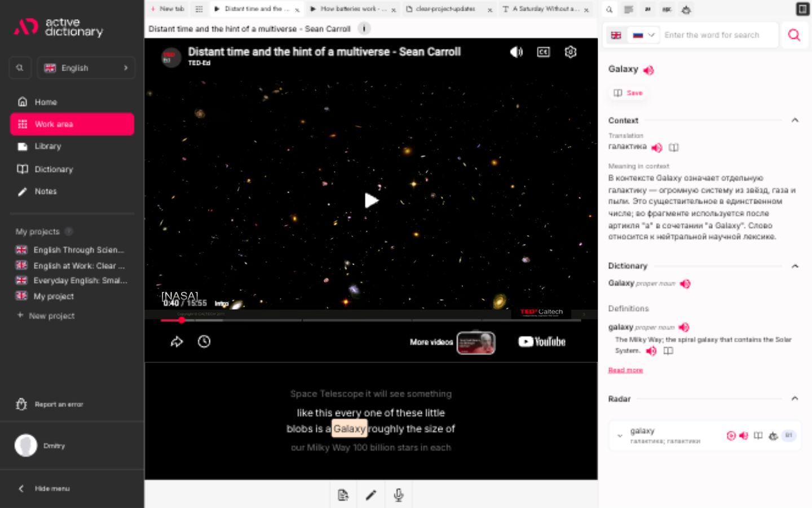Click New project in sidebar
This screenshot has height=508, width=812.
pos(46,316)
